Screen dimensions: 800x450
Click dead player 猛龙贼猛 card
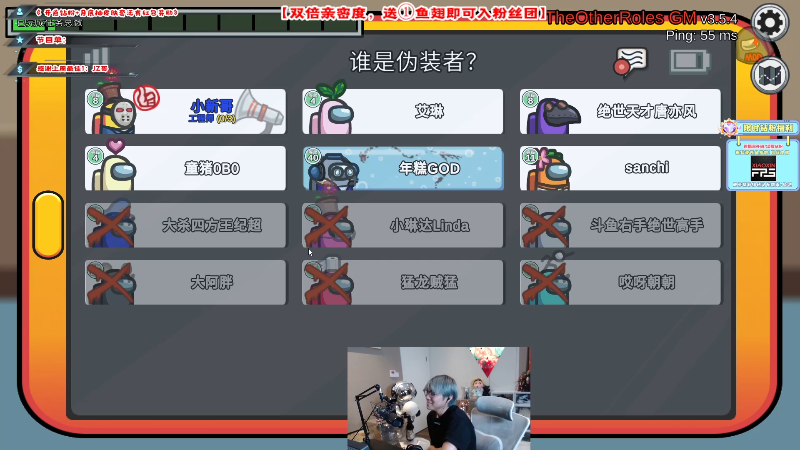tap(403, 283)
